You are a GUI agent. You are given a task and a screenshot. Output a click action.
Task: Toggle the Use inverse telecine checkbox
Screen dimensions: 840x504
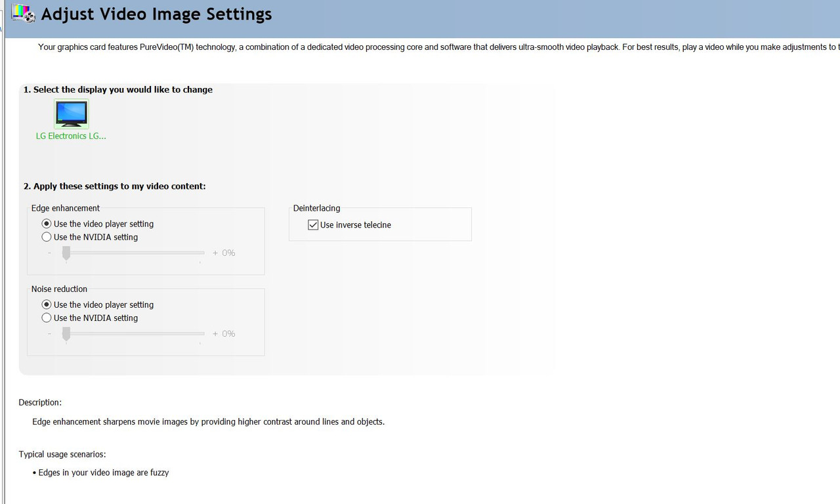tap(313, 225)
